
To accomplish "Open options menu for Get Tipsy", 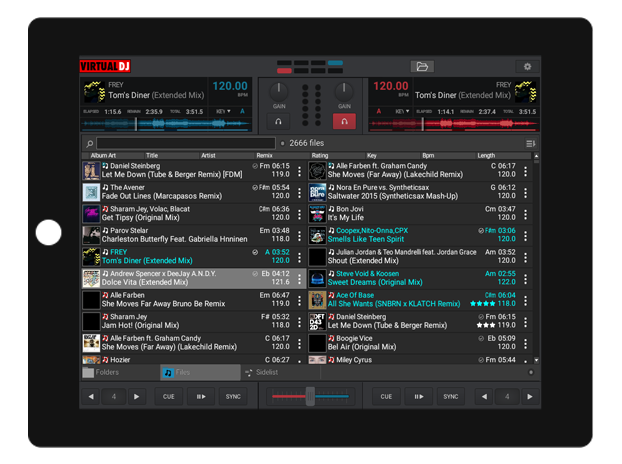I will click(299, 215).
